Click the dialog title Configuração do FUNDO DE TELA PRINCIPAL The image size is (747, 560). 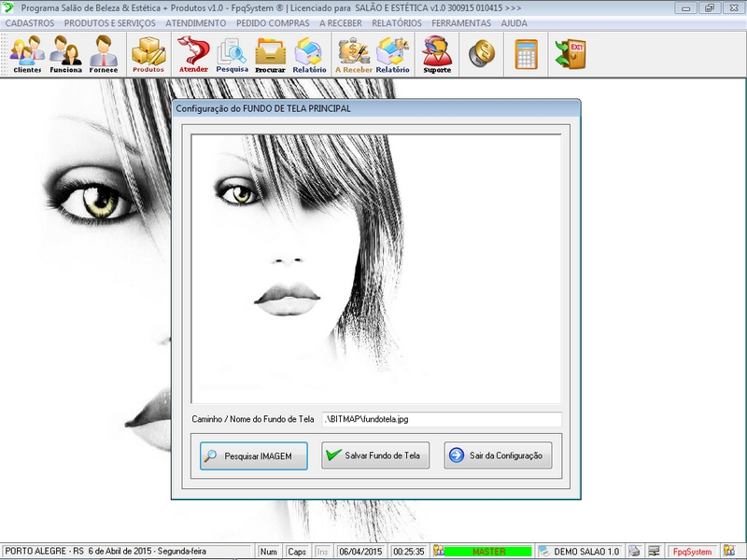click(263, 108)
